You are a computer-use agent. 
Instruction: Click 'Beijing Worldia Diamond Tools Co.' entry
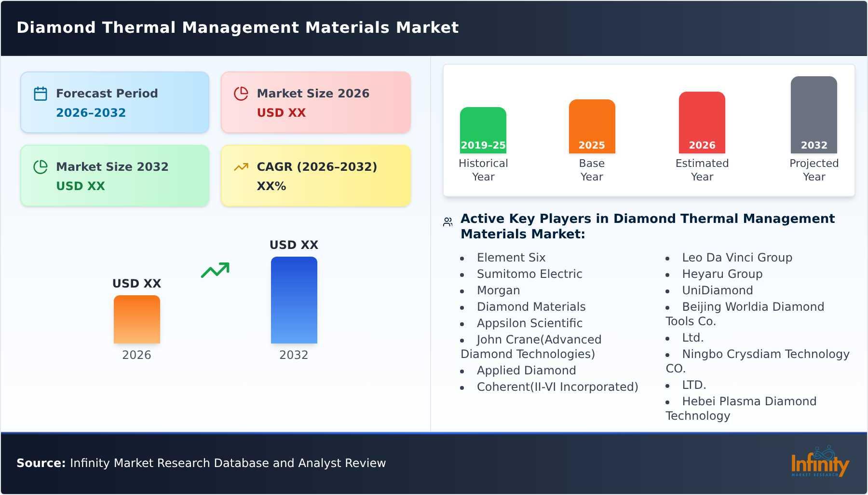point(745,314)
